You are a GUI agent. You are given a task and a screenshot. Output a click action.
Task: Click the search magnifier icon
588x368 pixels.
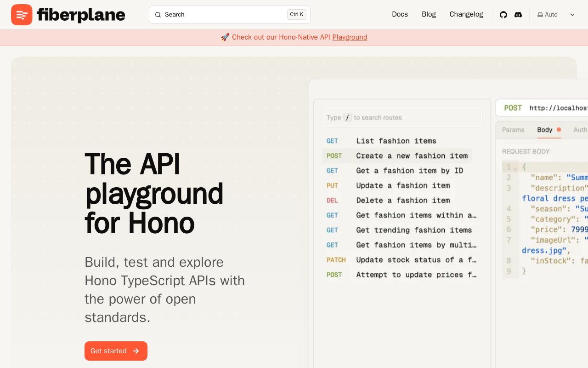(x=158, y=15)
